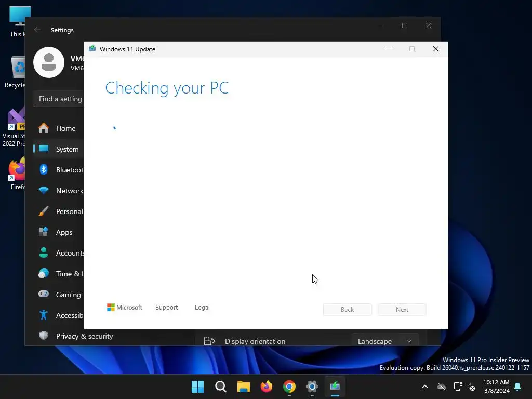The height and width of the screenshot is (399, 532).
Task: Click the Find a setting search box
Action: pos(59,99)
